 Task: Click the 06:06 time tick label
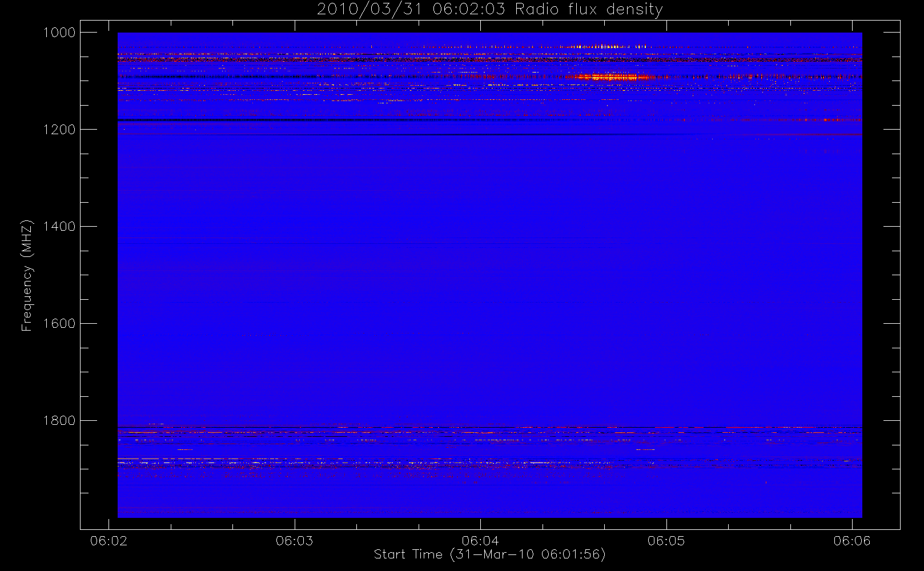click(852, 541)
